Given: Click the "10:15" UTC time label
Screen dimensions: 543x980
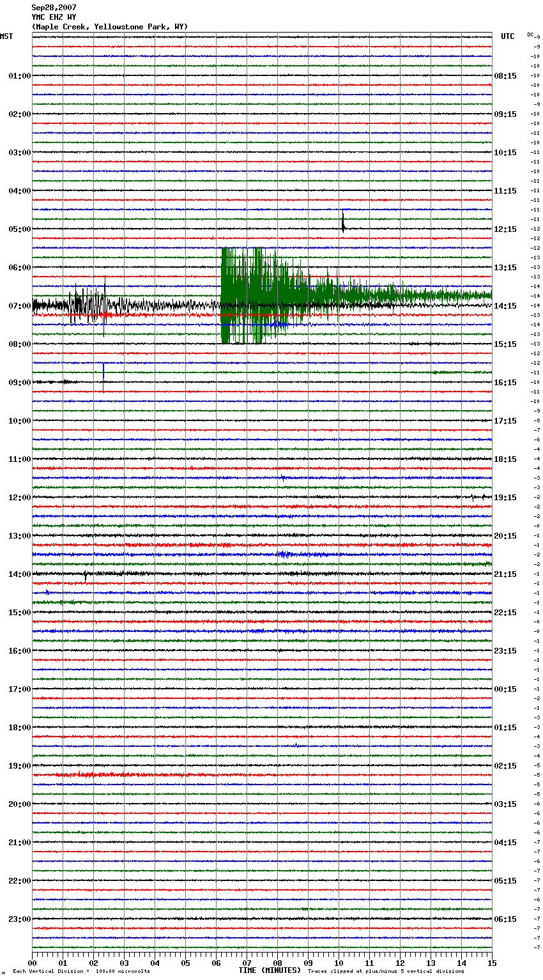Looking at the screenshot, I should coord(505,153).
